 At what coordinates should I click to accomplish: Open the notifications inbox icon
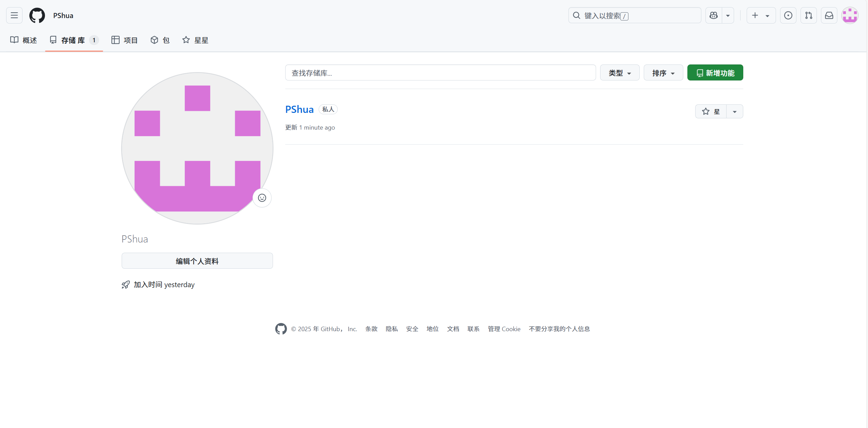click(829, 15)
